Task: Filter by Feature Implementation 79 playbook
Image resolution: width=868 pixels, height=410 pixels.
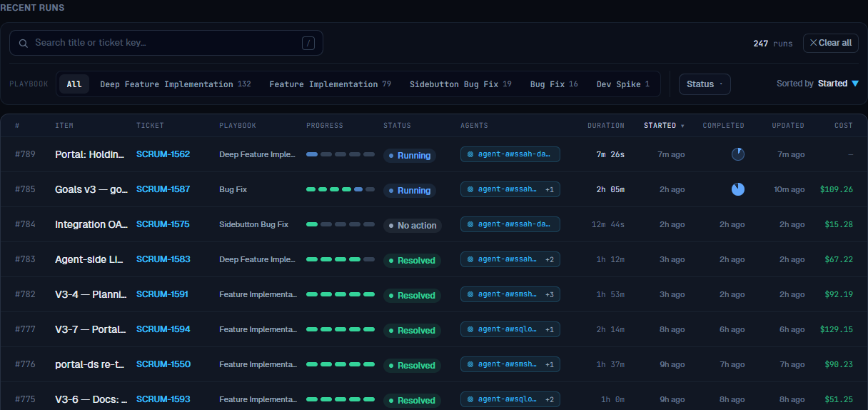Action: tap(330, 84)
